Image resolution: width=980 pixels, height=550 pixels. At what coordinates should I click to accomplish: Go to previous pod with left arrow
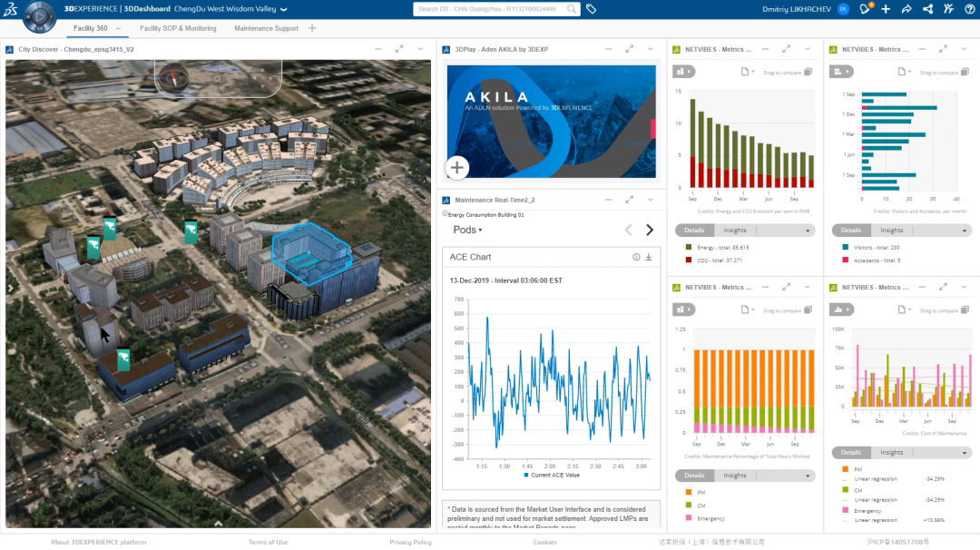(628, 230)
